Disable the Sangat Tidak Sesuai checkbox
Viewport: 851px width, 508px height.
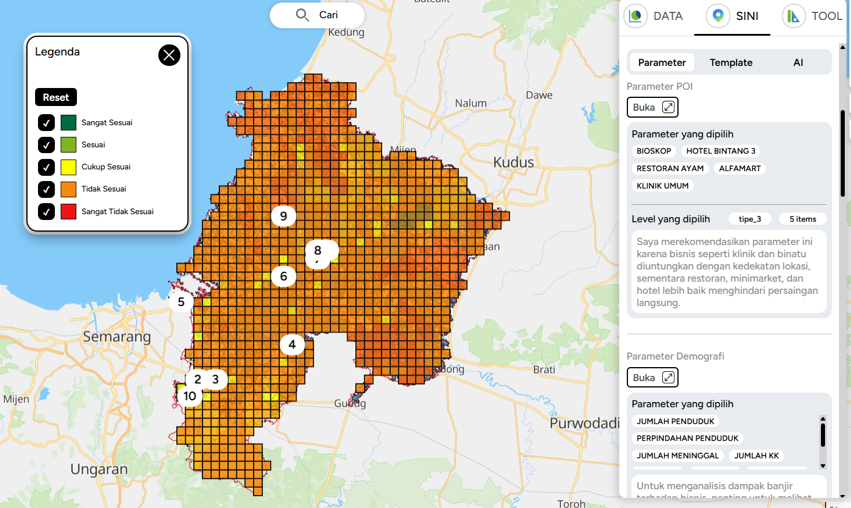click(46, 212)
